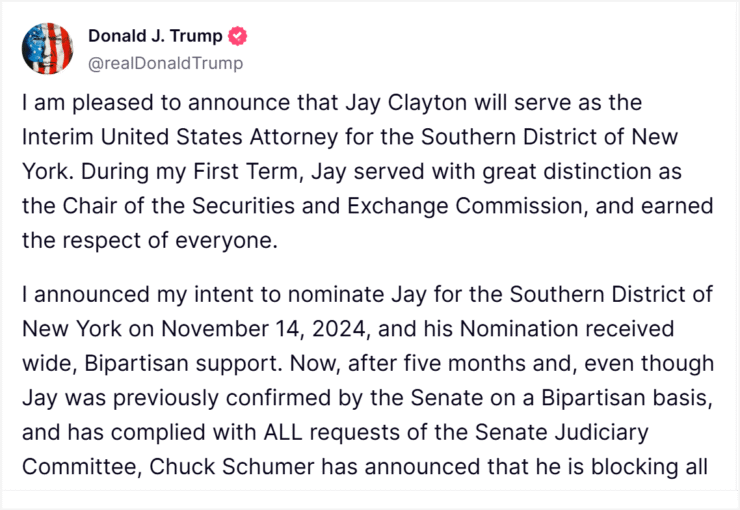Image resolution: width=740 pixels, height=510 pixels.
Task: Click the pink verified checkmark badge
Action: coord(238,36)
